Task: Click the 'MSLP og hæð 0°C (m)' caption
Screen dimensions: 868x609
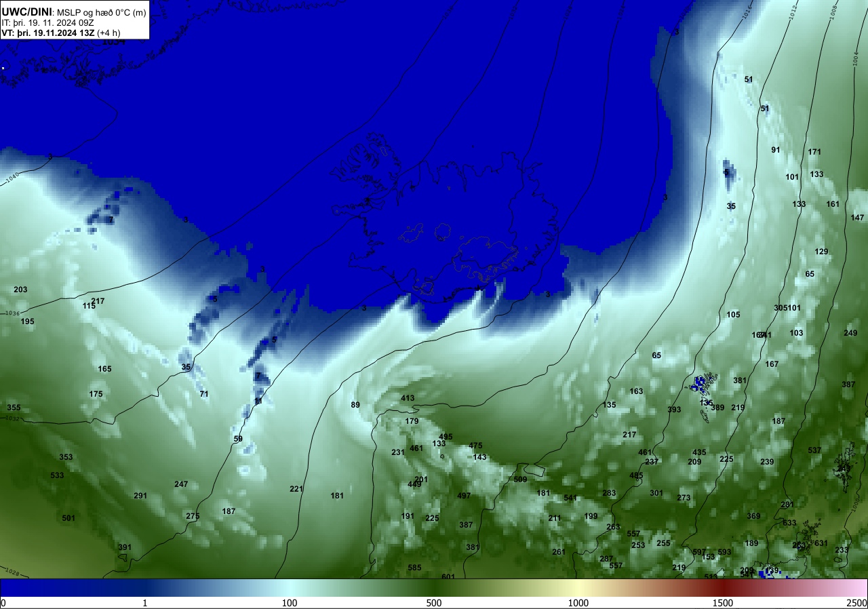Action: tap(101, 12)
